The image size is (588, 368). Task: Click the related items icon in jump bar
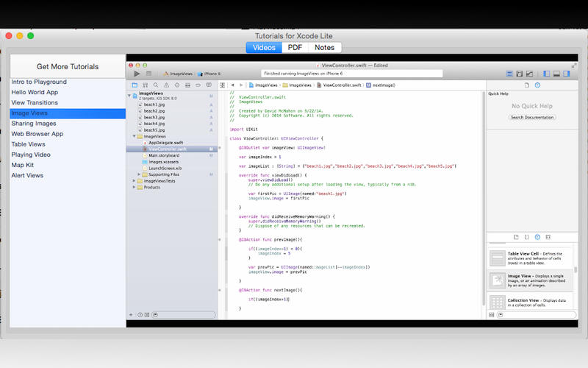tap(223, 85)
